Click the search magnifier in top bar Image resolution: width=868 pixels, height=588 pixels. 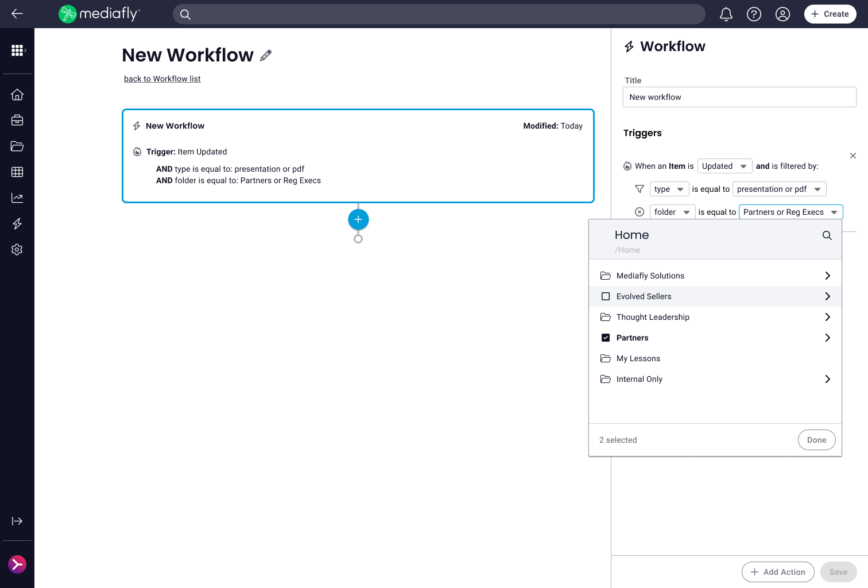(x=185, y=14)
